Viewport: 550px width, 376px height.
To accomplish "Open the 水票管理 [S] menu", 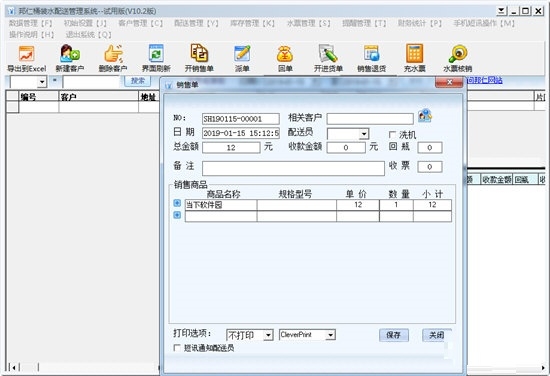I will pos(308,24).
